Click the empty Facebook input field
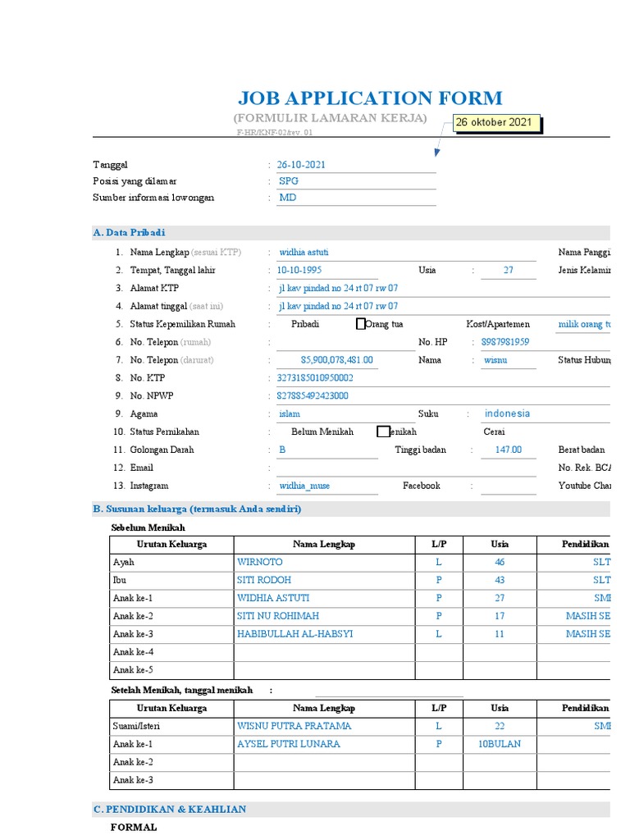This screenshot has width=630, height=840. 509,486
